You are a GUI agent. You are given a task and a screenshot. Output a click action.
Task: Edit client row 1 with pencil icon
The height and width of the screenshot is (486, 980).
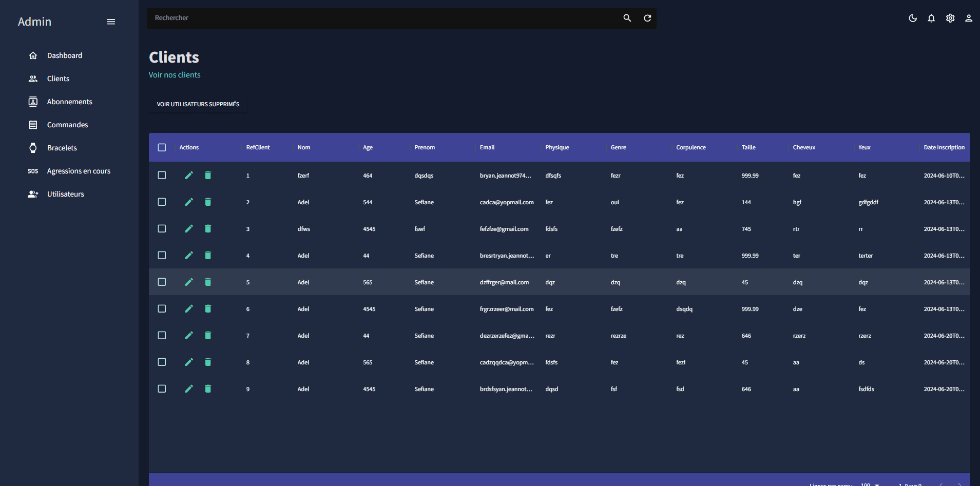189,176
